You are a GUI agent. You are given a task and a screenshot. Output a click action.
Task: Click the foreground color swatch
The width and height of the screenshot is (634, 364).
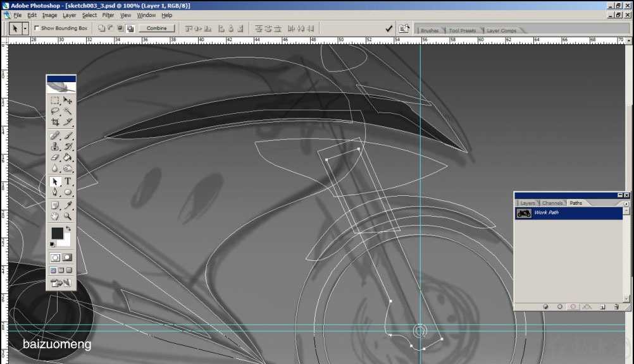[57, 234]
